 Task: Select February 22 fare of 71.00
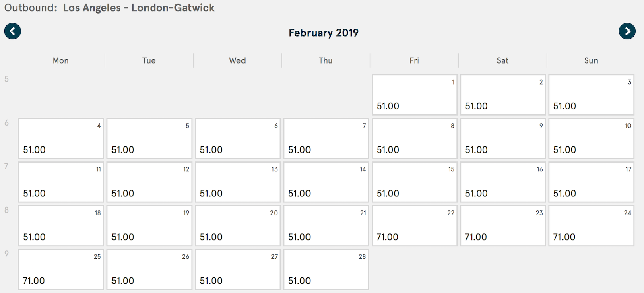[x=415, y=226]
